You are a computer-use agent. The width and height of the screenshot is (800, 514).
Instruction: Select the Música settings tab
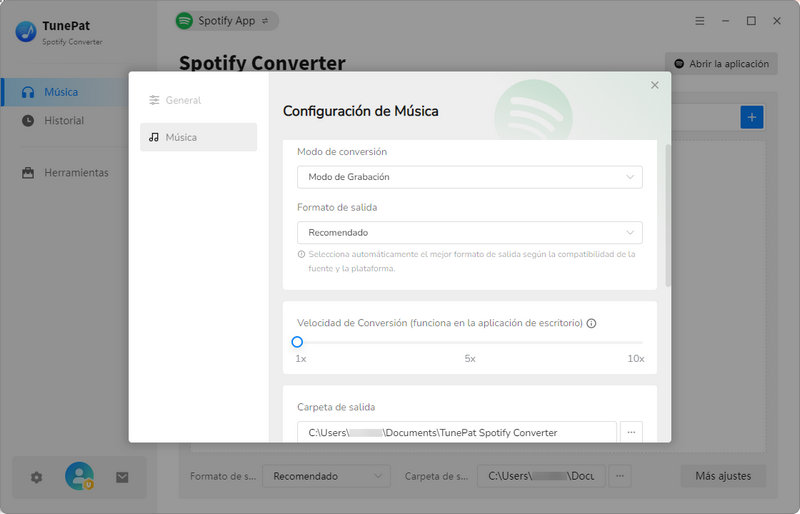coord(198,137)
